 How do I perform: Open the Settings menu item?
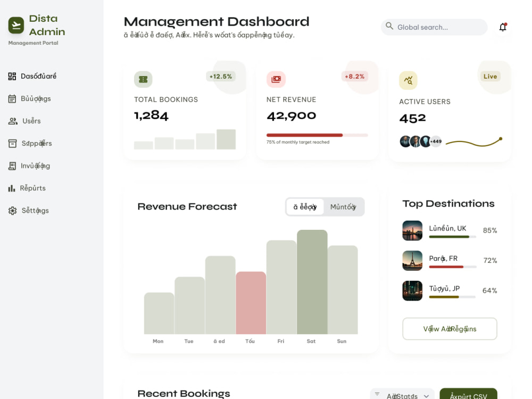(35, 211)
